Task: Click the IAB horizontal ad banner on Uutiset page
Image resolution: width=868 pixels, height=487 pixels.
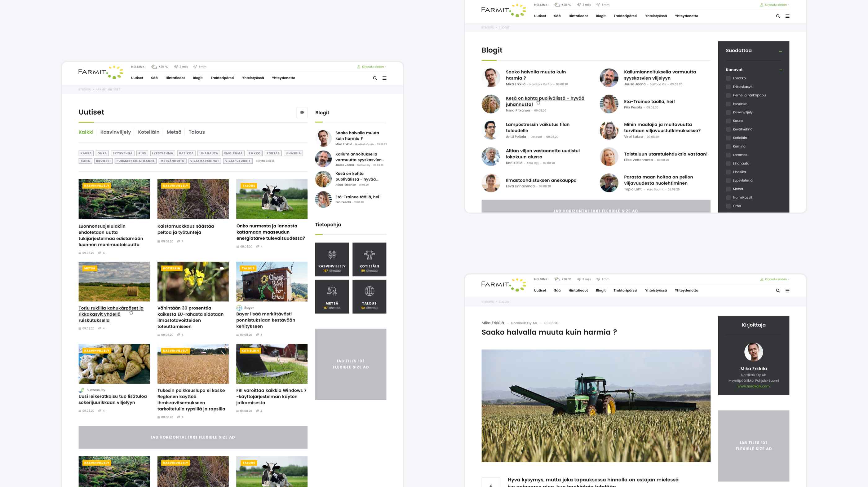Action: pyautogui.click(x=193, y=437)
